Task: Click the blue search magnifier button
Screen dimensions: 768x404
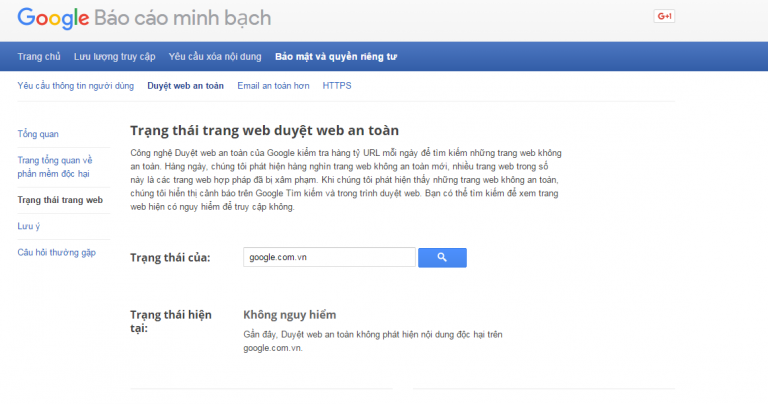Action: tap(442, 257)
